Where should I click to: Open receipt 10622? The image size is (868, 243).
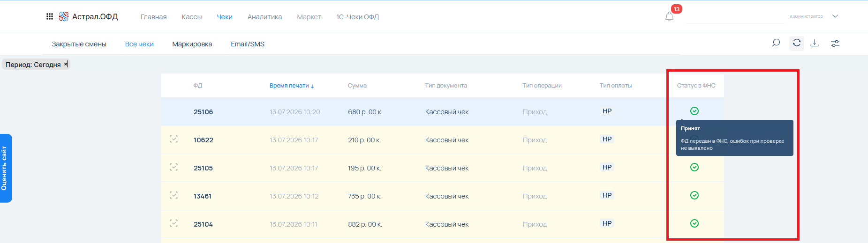203,140
